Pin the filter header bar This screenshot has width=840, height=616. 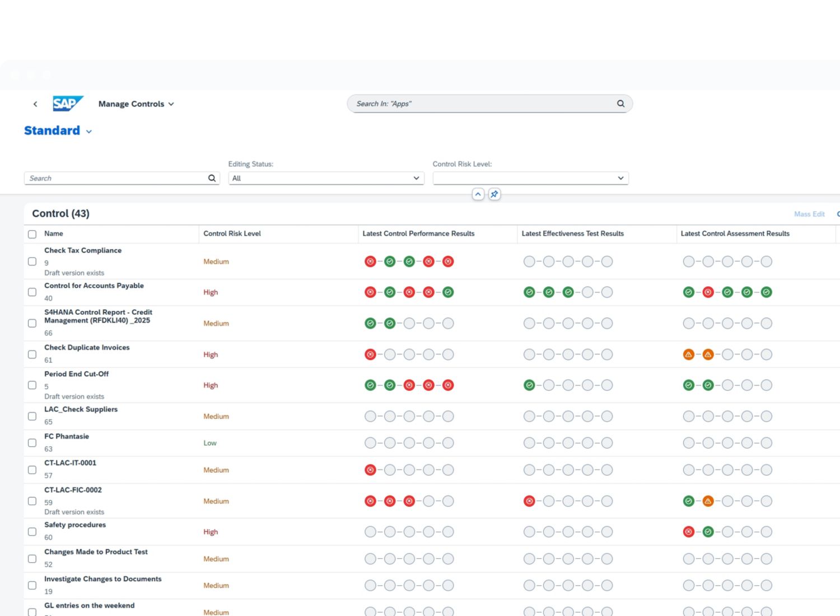click(494, 194)
